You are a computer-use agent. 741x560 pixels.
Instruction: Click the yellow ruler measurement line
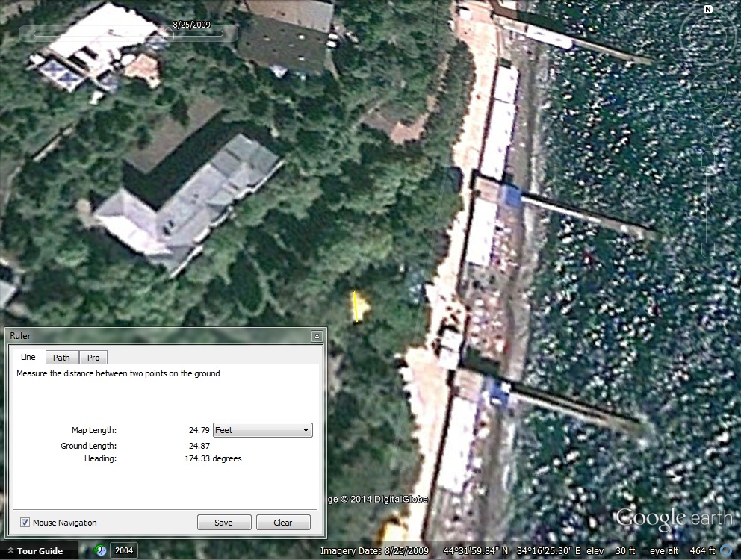(356, 306)
